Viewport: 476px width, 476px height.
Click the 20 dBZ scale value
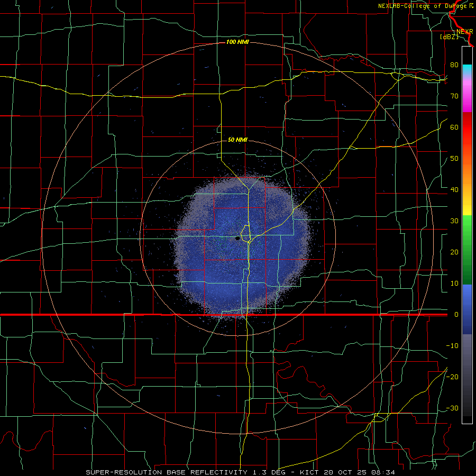point(454,252)
